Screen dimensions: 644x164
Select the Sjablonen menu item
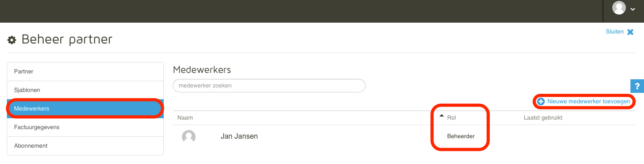(x=85, y=90)
